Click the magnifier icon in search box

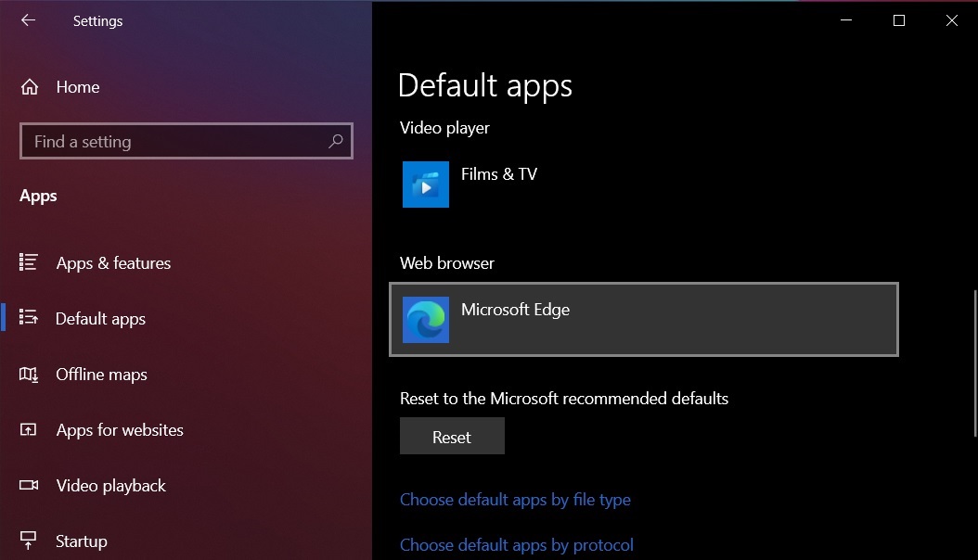click(336, 141)
